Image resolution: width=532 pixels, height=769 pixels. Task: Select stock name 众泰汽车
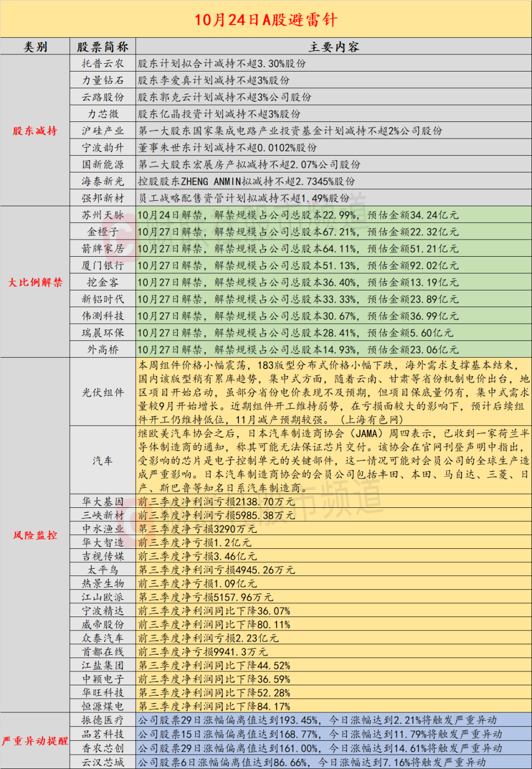coord(103,638)
